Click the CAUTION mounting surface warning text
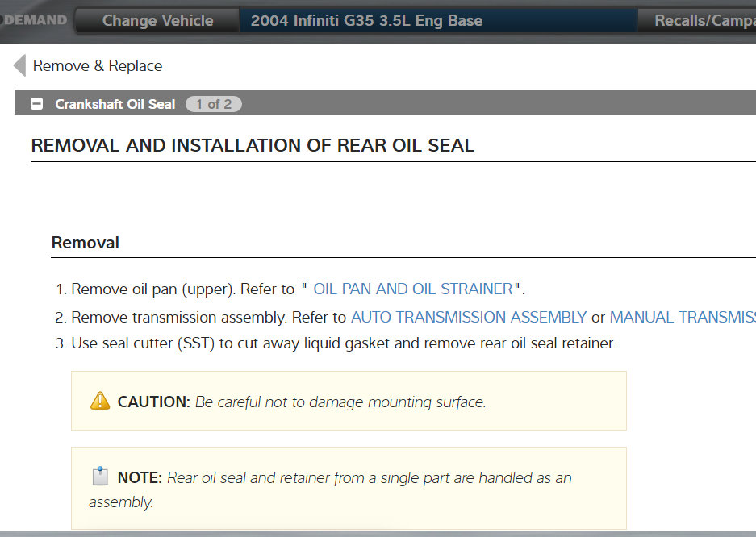The height and width of the screenshot is (537, 756). point(340,402)
